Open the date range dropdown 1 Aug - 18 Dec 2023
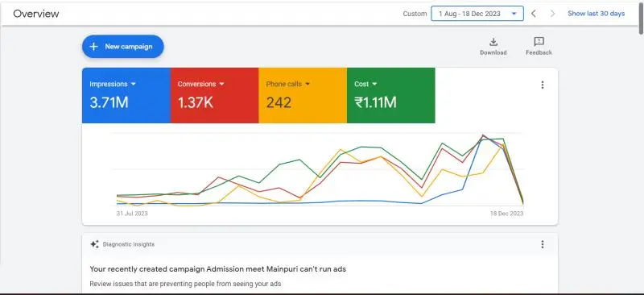Screen dimensions: 644x295 click(x=477, y=14)
